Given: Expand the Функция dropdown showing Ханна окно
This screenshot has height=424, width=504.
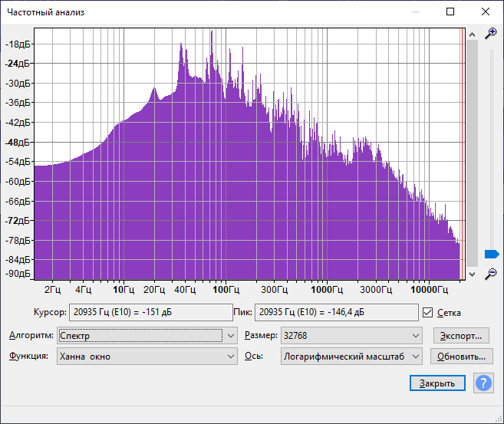Looking at the screenshot, I should [147, 357].
